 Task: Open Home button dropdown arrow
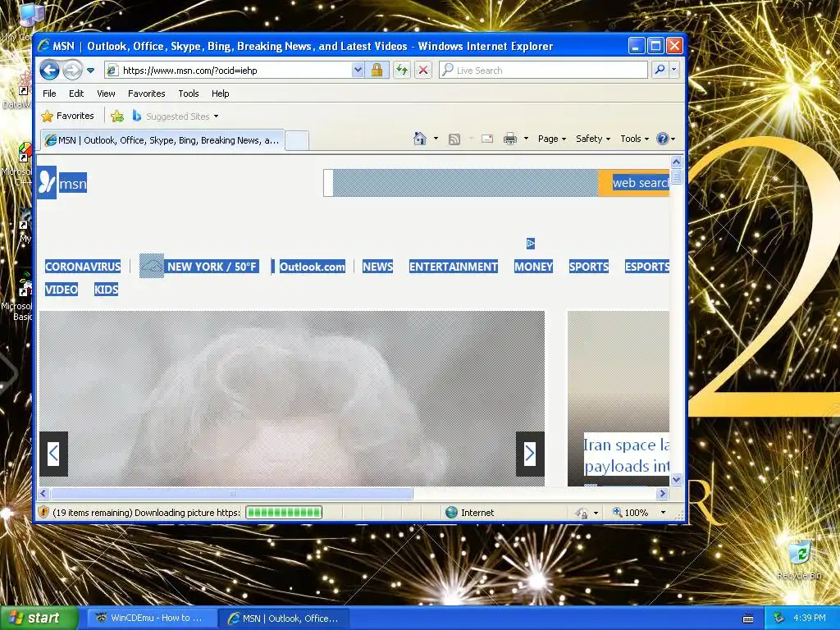[436, 139]
